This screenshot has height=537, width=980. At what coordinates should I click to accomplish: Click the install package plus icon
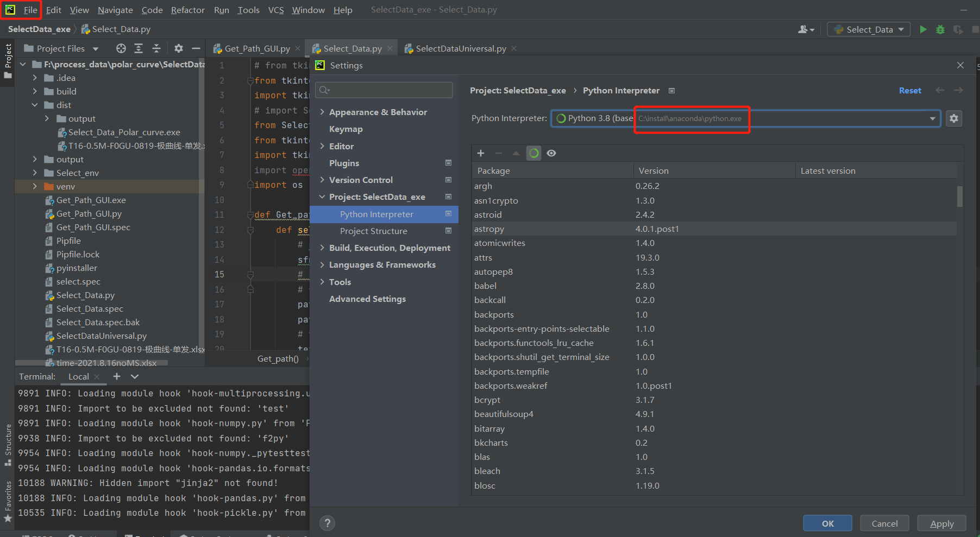(x=481, y=153)
